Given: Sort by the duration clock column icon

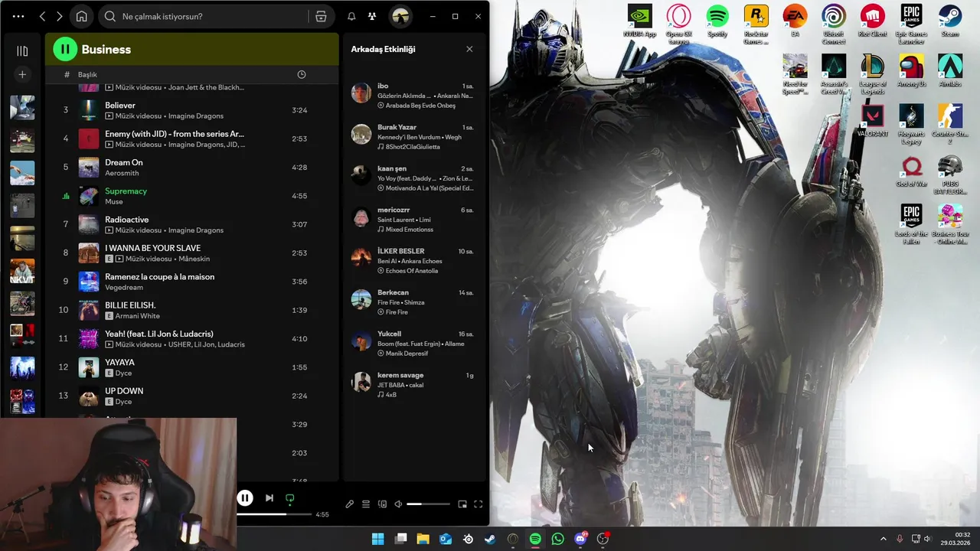Looking at the screenshot, I should click(302, 74).
